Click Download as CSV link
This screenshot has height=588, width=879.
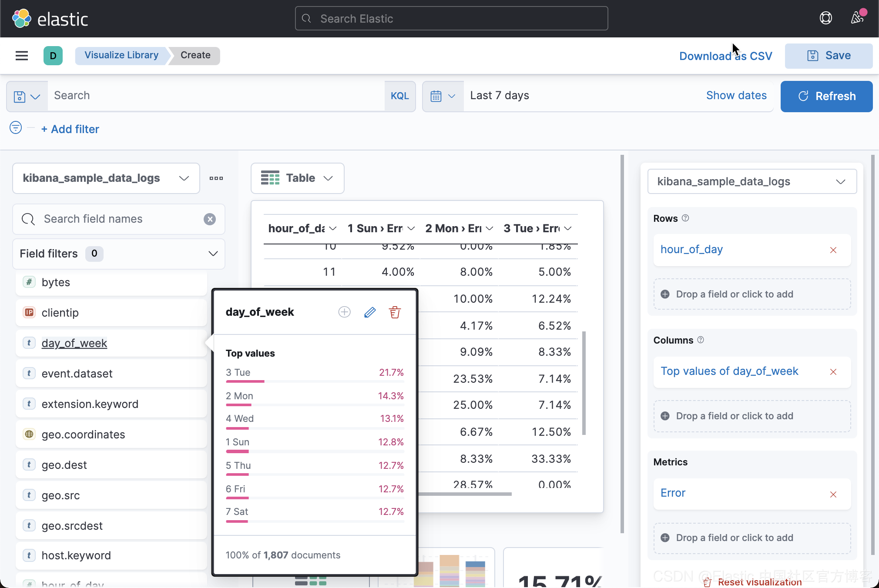pos(725,56)
